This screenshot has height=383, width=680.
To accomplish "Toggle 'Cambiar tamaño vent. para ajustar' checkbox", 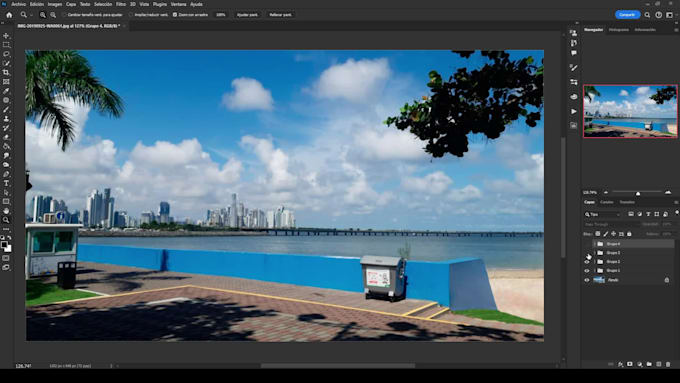I will coord(64,15).
